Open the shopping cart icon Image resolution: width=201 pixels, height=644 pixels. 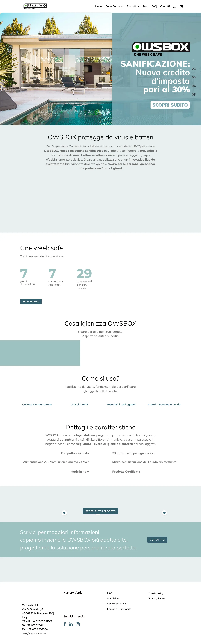click(x=182, y=6)
